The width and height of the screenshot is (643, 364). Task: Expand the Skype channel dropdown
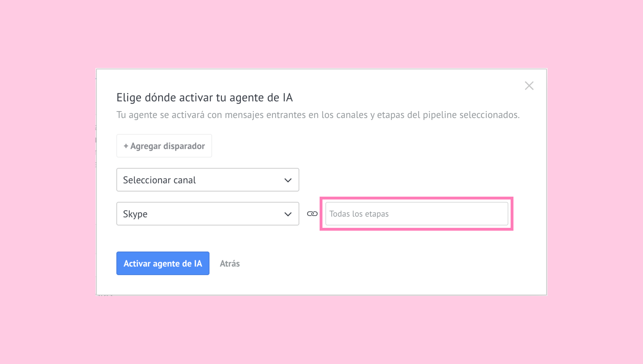[208, 214]
